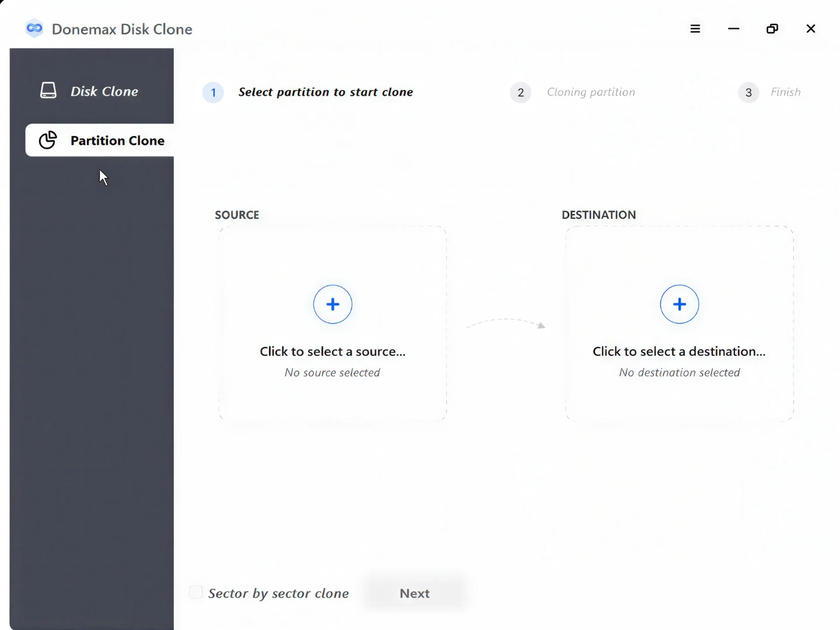Minimize the Donemax Disk Clone window
The image size is (840, 630).
tap(734, 29)
